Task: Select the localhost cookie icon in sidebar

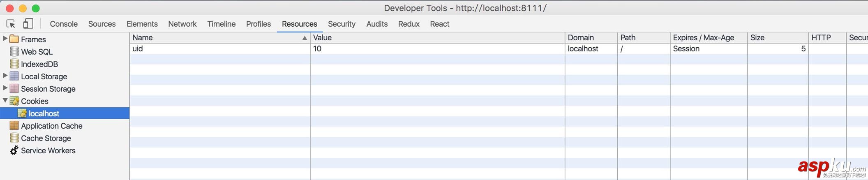Action: point(22,113)
